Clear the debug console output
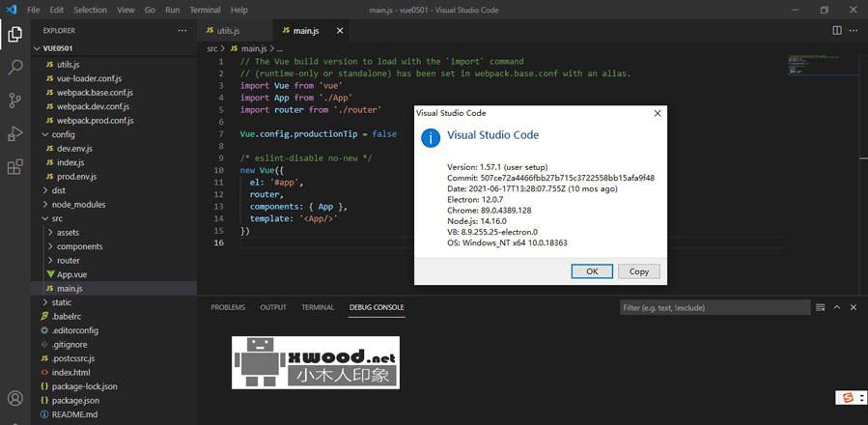Screen dimensions: 868x425 [820, 307]
